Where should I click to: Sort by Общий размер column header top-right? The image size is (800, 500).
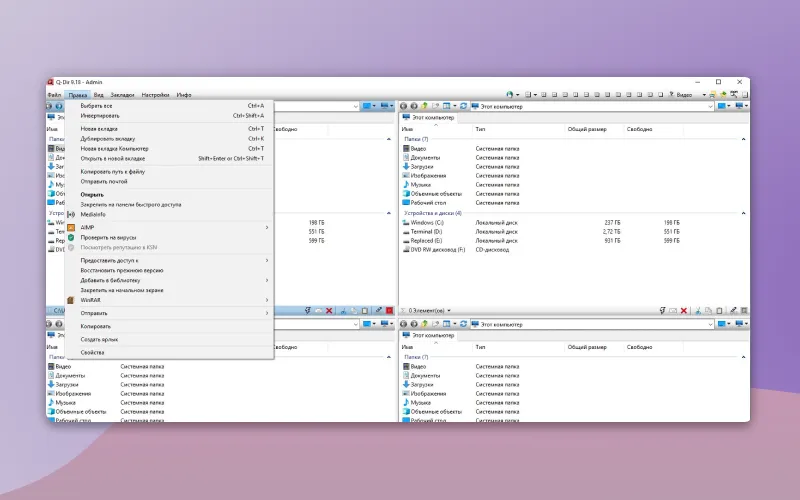click(x=587, y=129)
